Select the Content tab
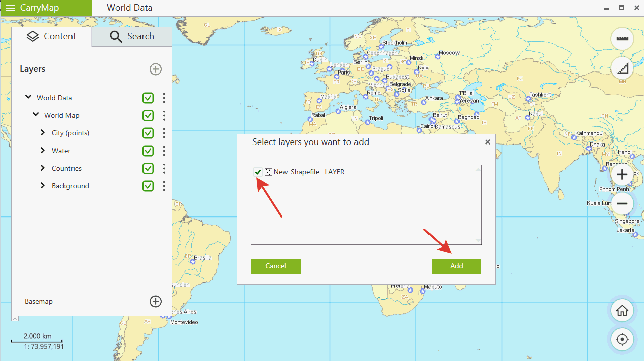 [51, 36]
